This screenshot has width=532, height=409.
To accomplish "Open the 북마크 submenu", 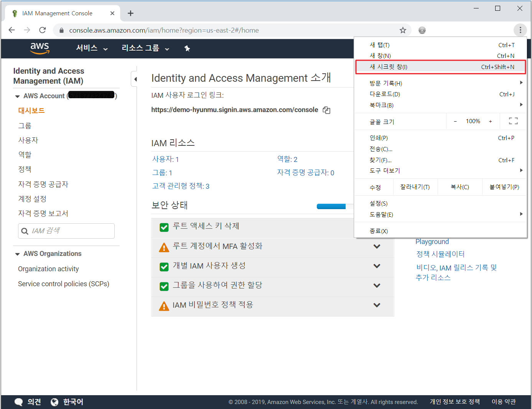I will pos(440,105).
